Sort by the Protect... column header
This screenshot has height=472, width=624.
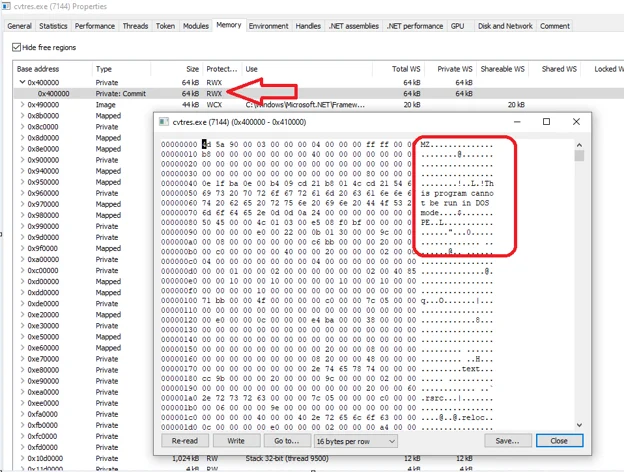[222, 69]
